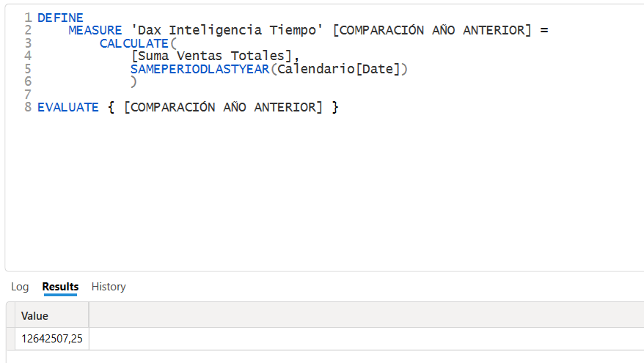Viewport: 644px width, 363px height.
Task: Click [COMPARACIÓN AÑO ANTERIOR] in the EVALUATE line
Action: click(223, 107)
